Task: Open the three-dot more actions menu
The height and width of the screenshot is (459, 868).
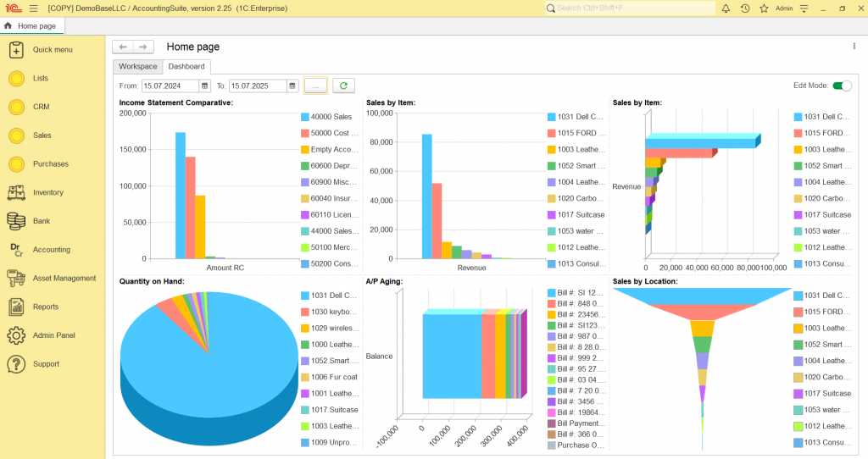Action: (854, 47)
